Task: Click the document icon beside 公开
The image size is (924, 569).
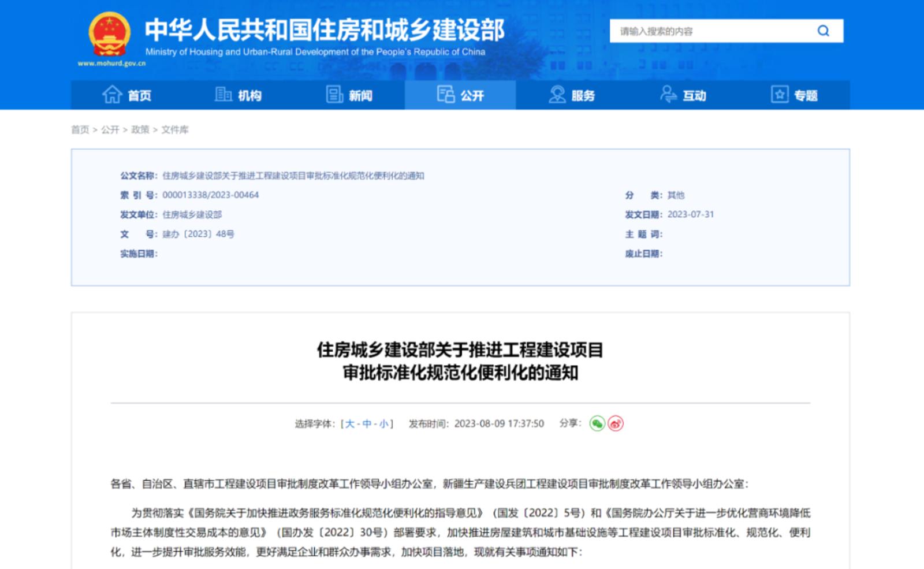Action: point(445,95)
